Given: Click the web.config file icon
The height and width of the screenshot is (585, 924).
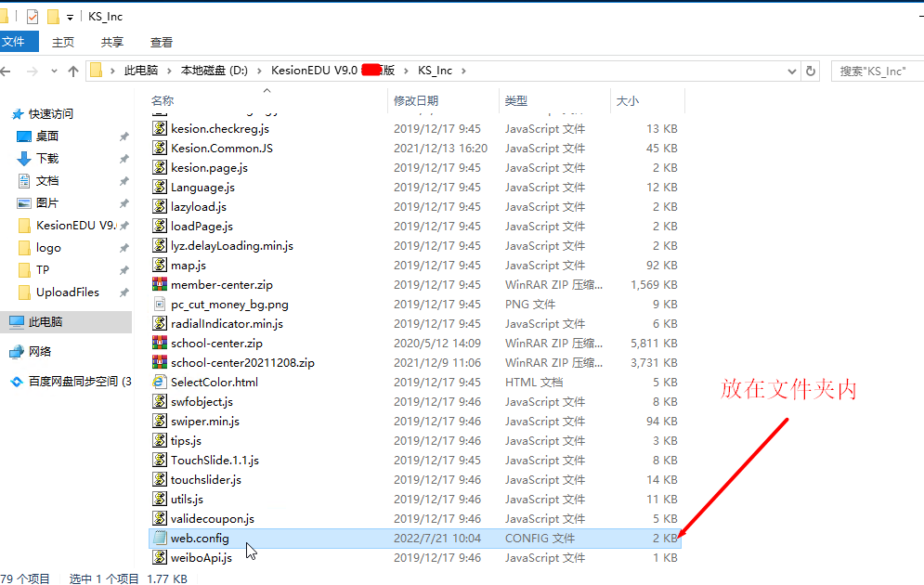Looking at the screenshot, I should pos(160,539).
